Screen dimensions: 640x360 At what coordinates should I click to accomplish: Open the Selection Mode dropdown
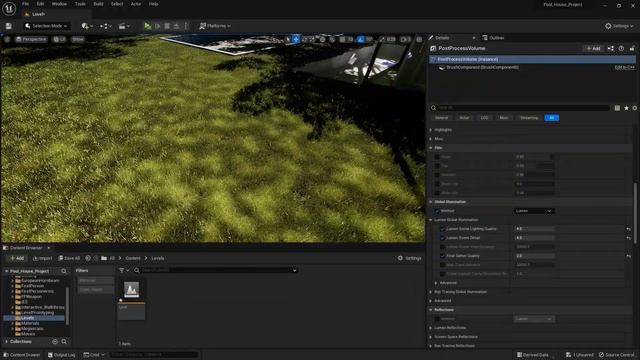pyautogui.click(x=46, y=26)
